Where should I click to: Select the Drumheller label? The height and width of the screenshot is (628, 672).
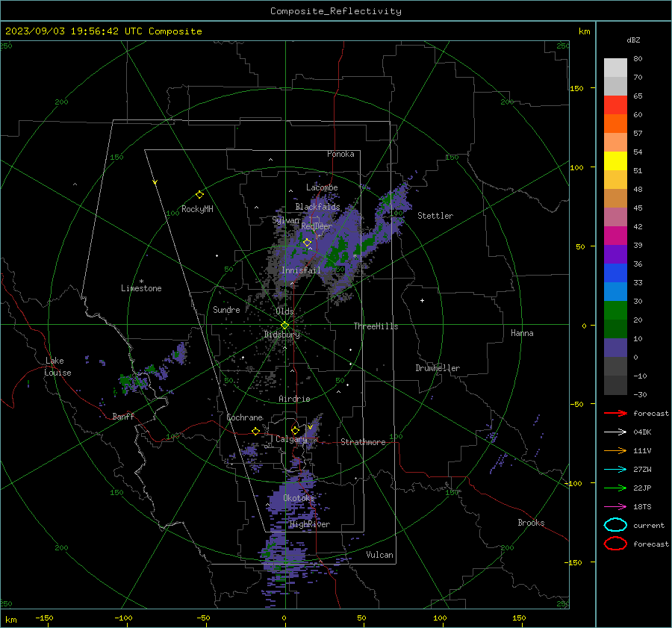click(x=438, y=368)
